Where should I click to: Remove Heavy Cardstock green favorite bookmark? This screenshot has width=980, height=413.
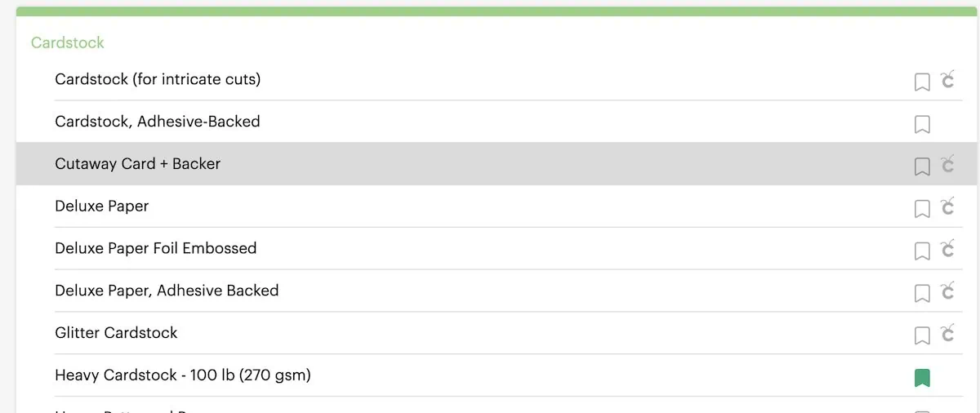[922, 378]
